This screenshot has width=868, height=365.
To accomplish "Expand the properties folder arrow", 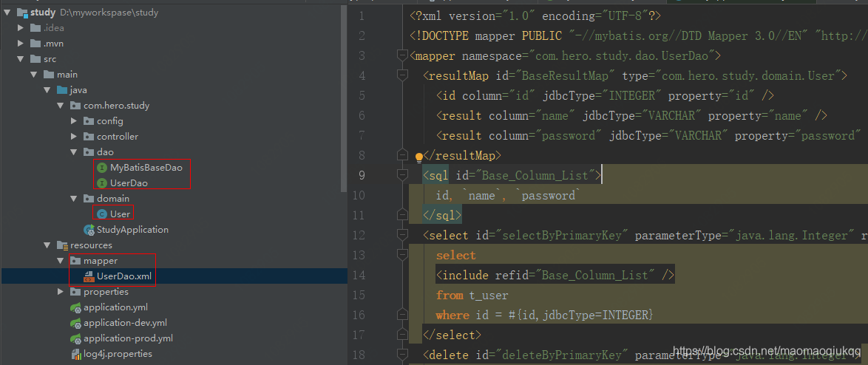I will click(x=61, y=291).
